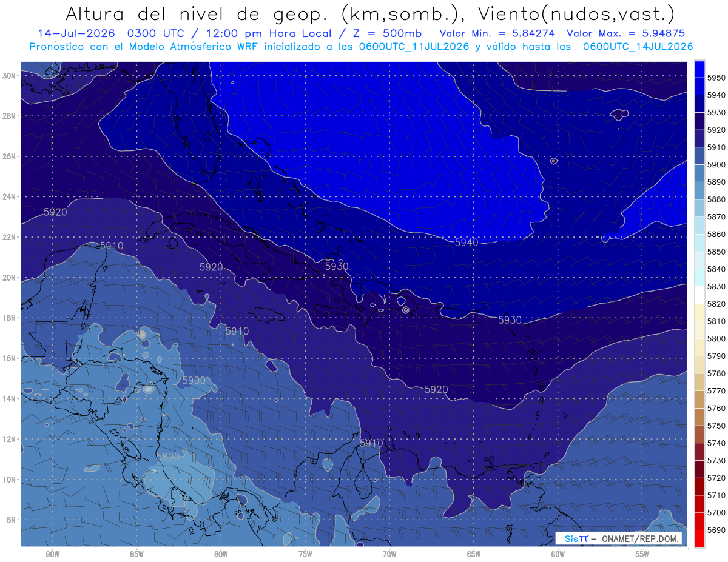Click the colorbar tick label 5950
The height and width of the screenshot is (562, 728).
[x=716, y=78]
